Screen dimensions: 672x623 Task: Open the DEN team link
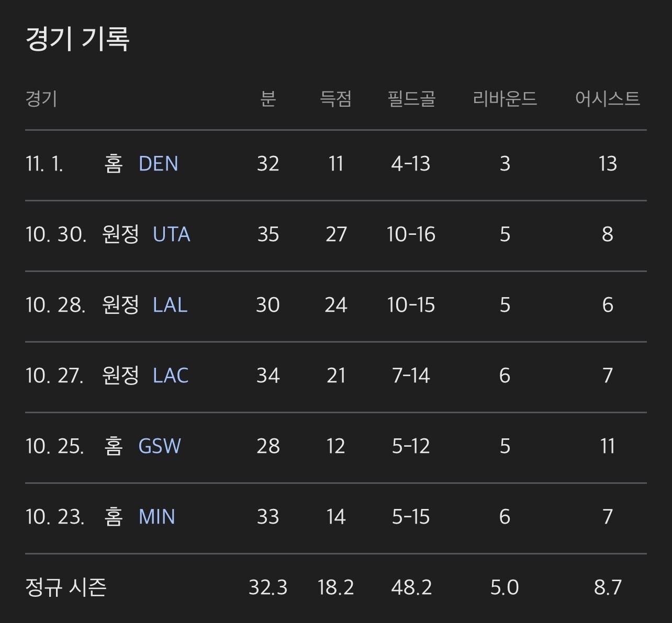pos(158,164)
